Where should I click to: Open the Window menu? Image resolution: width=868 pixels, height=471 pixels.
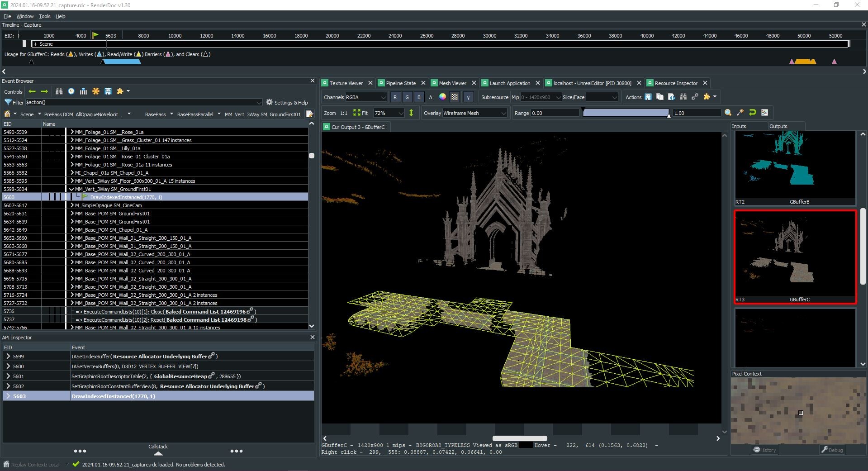(24, 16)
